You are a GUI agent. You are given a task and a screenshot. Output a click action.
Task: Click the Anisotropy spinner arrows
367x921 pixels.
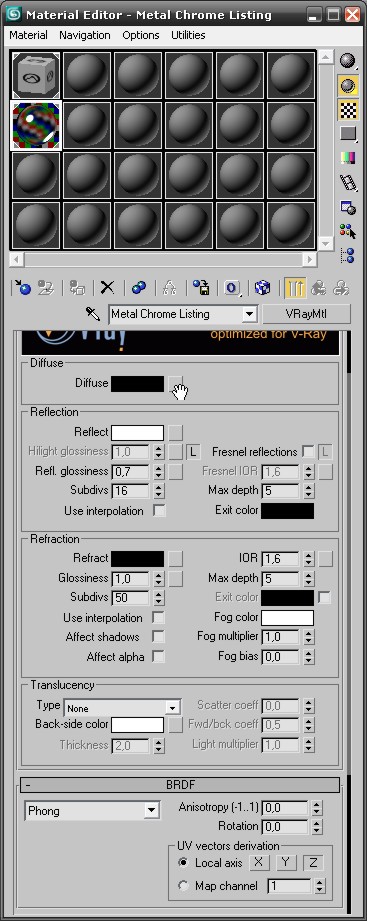click(x=317, y=808)
